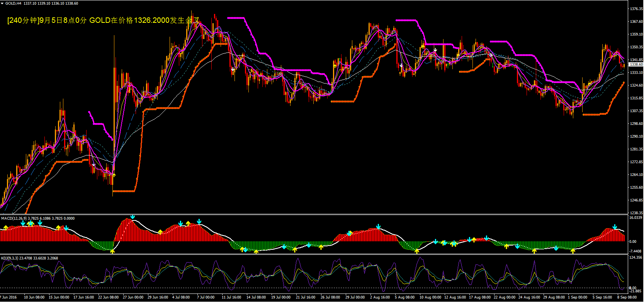Click the white down arrow near 10 Aug candles
The image size is (644, 302).
pos(435,49)
